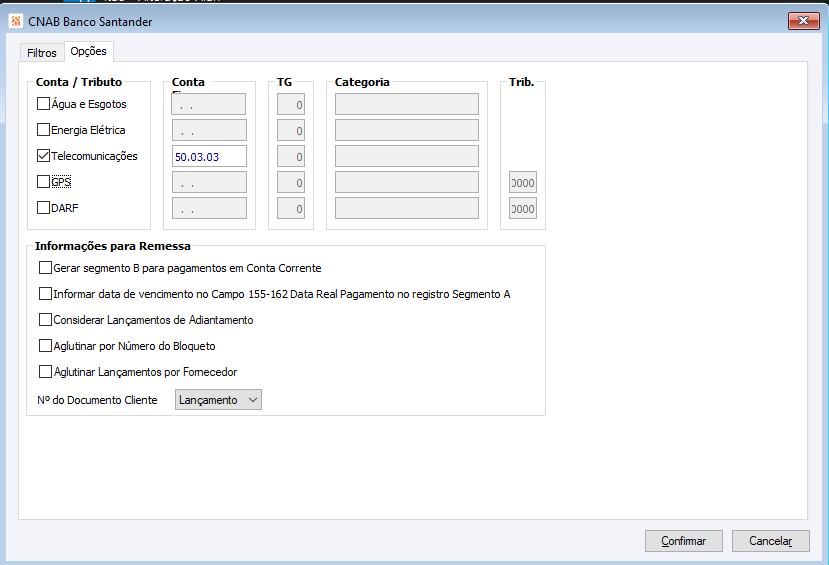The width and height of the screenshot is (829, 565).
Task: Click the Conta field containing 50.03.03
Action: point(209,156)
